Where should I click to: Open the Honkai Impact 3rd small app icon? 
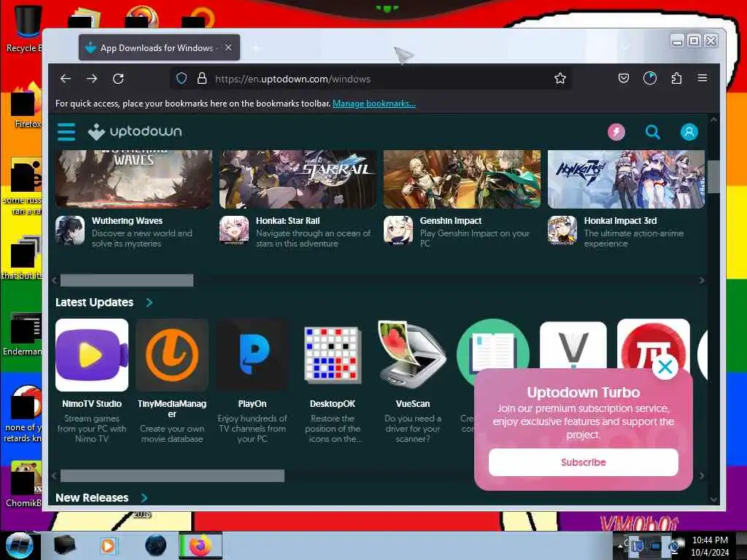562,230
